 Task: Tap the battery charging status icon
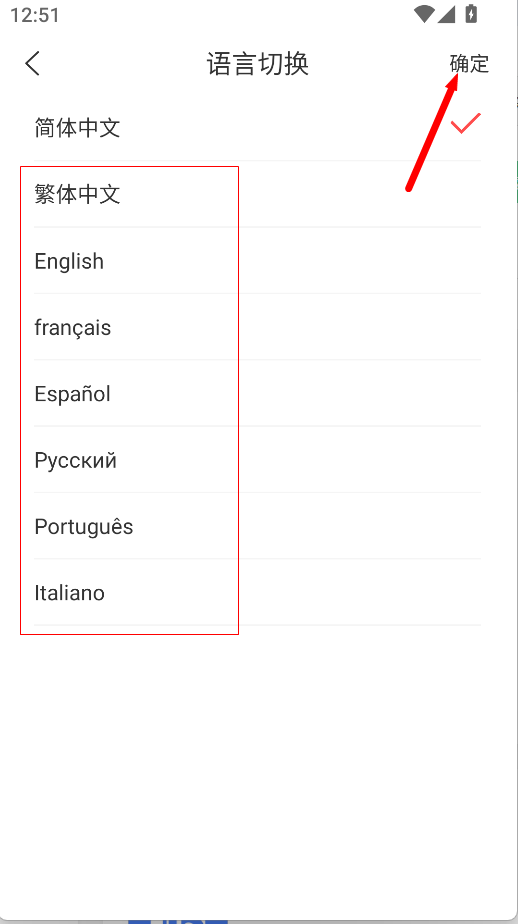point(471,13)
